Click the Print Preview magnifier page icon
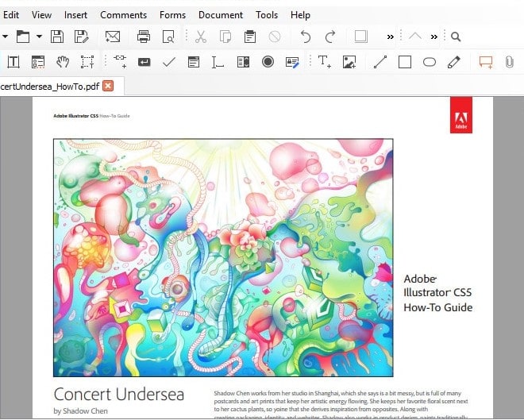Viewport: 524px width, 420px height. pyautogui.click(x=168, y=37)
